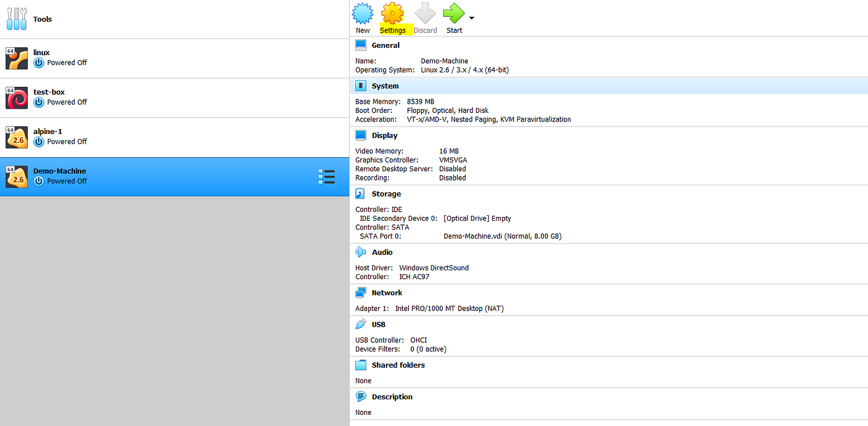Click the System chip icon
Screen dimensions: 868x426
pyautogui.click(x=361, y=86)
